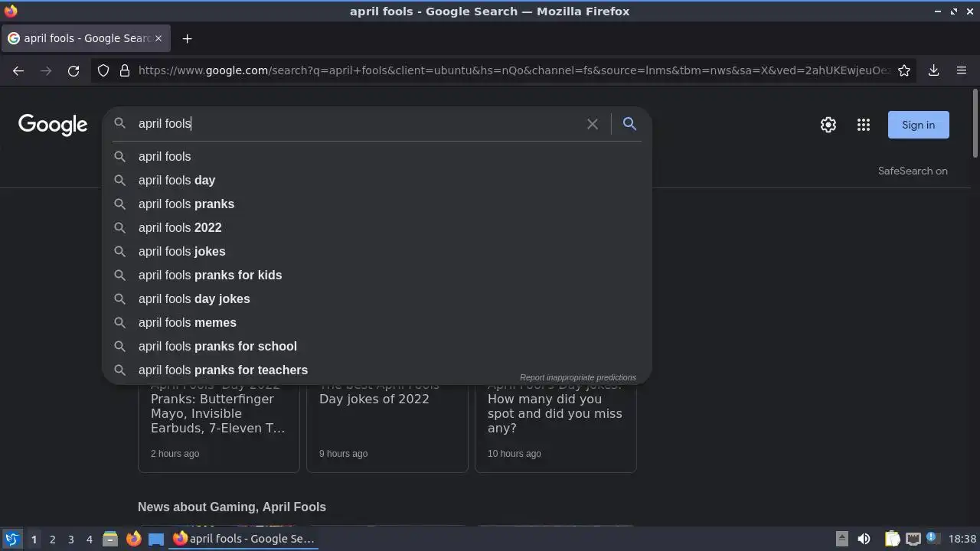The image size is (980, 551).
Task: Click the '10 hours ago' timestamp
Action: pyautogui.click(x=514, y=454)
